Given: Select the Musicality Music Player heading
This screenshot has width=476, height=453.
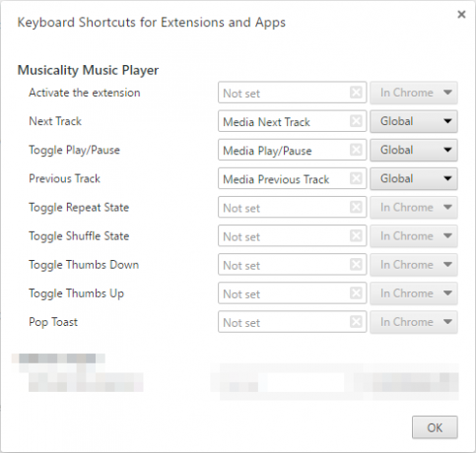Looking at the screenshot, I should [88, 70].
